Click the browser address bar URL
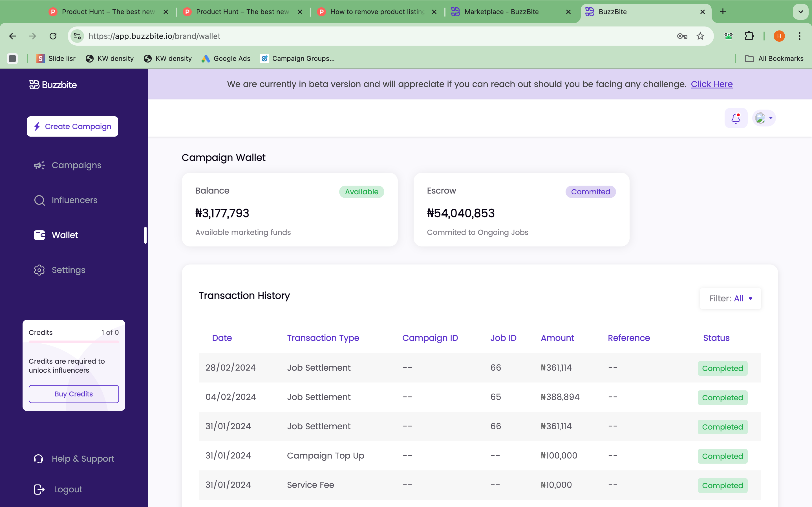The width and height of the screenshot is (812, 507). click(154, 36)
